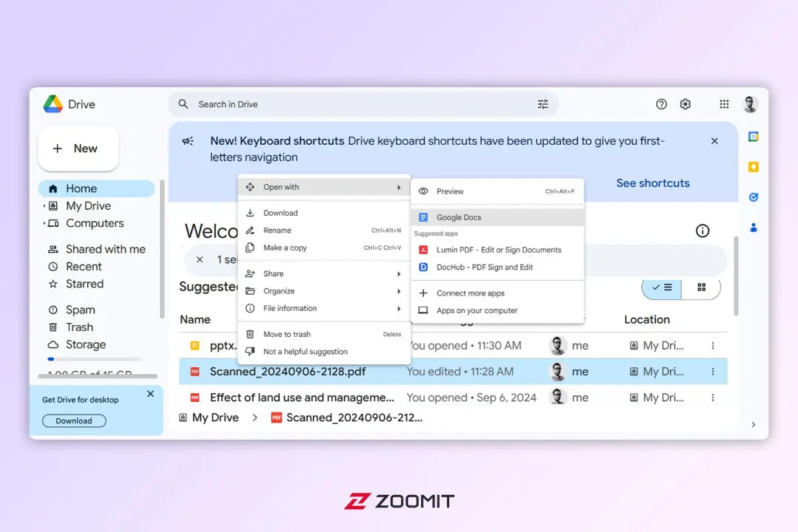Click breadcrumb chevron after My Drive
Viewport: 798px width, 532px height.
[255, 418]
